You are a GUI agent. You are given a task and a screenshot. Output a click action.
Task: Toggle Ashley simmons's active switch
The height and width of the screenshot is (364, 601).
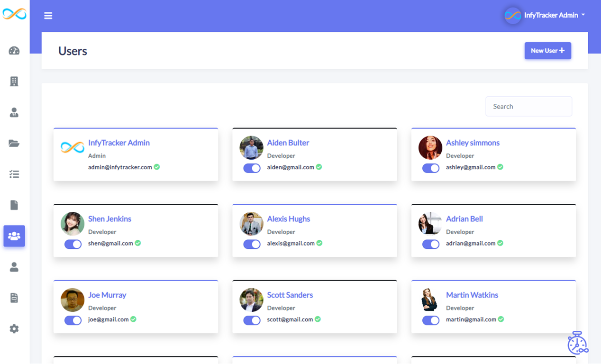point(431,168)
